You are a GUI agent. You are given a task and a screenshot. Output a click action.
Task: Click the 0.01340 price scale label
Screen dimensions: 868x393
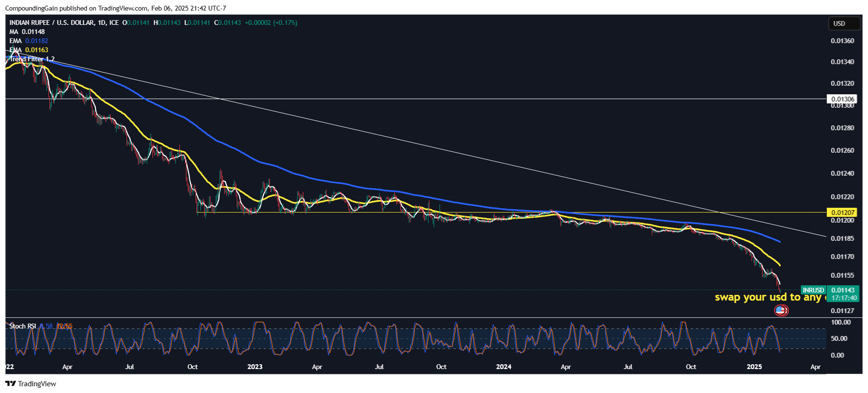coord(842,62)
